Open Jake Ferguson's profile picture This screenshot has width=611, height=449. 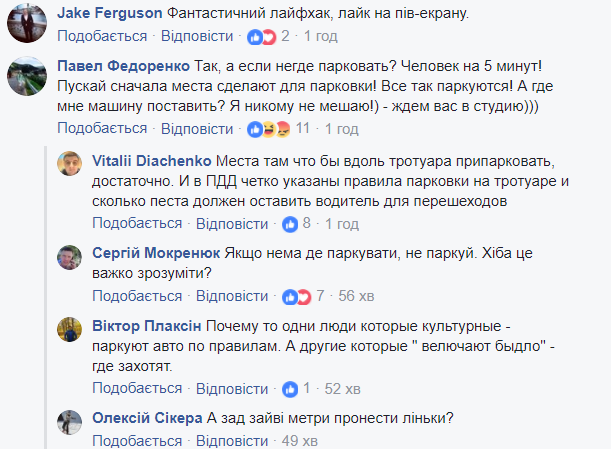point(25,21)
